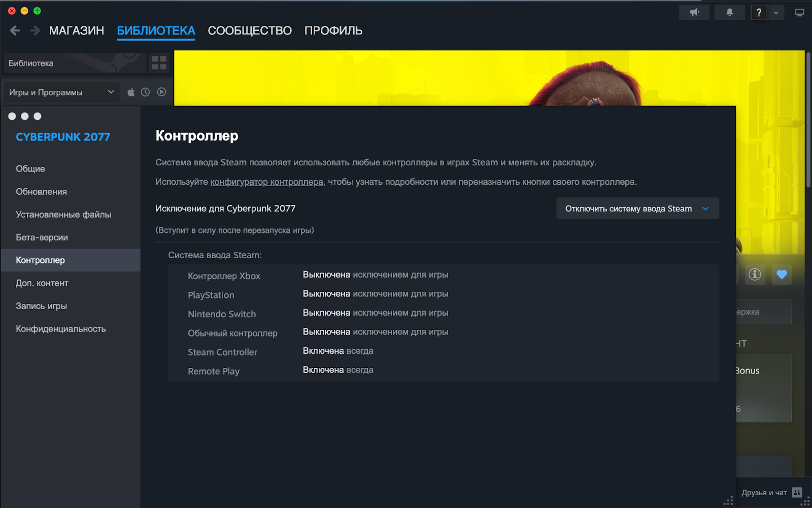Click the properties dialog close dot

[12, 116]
